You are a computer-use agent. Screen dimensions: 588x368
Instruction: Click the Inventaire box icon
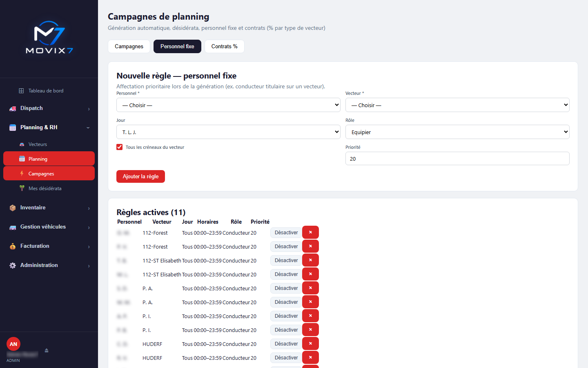[x=13, y=208]
